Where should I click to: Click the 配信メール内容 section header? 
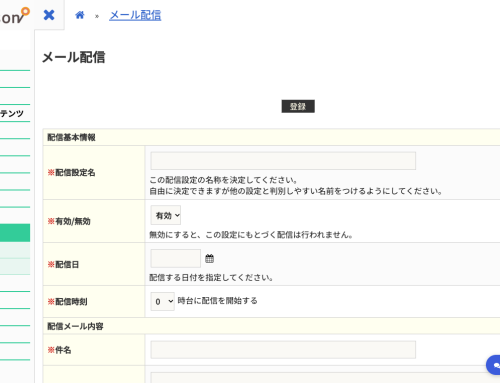click(75, 326)
